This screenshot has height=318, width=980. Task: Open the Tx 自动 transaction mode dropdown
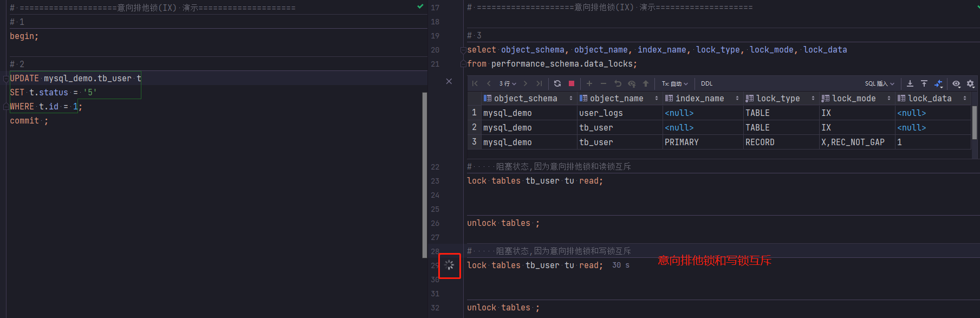[x=674, y=83]
